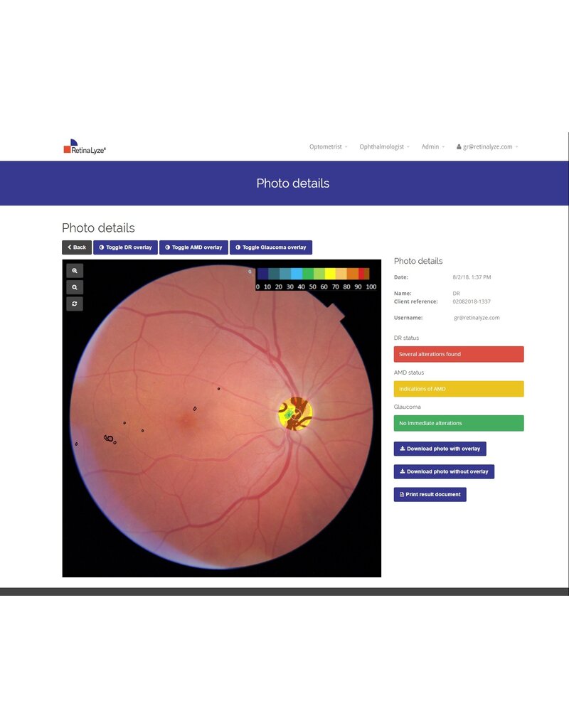Click the back arrow icon on the Back button
Viewport: 569px width, 728px height.
tap(68, 247)
